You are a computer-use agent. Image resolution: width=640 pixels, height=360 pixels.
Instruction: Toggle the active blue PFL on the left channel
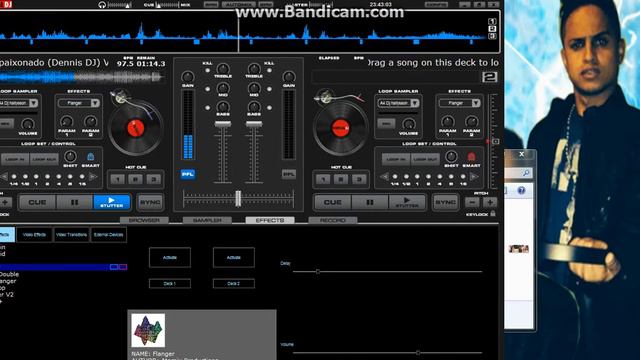pyautogui.click(x=188, y=174)
